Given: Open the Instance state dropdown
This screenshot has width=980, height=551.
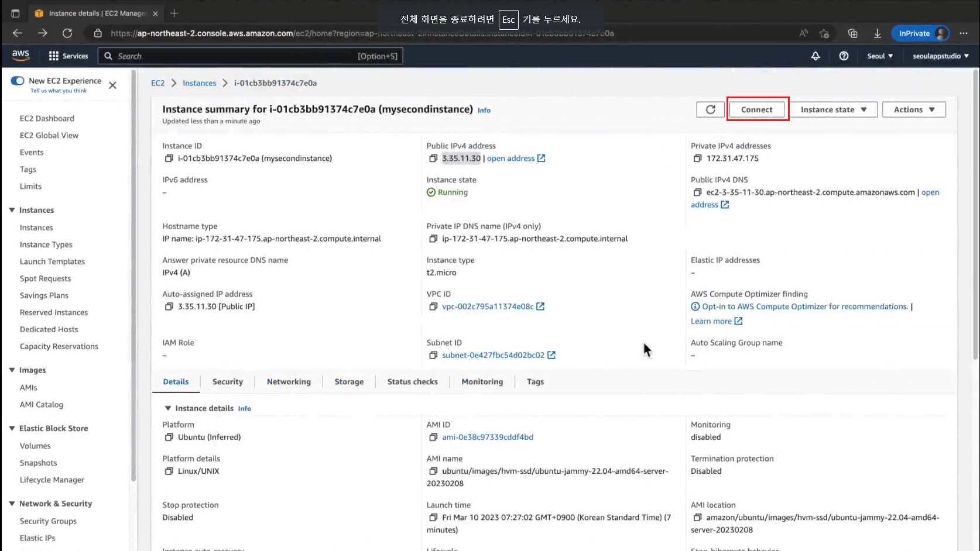Looking at the screenshot, I should (834, 109).
